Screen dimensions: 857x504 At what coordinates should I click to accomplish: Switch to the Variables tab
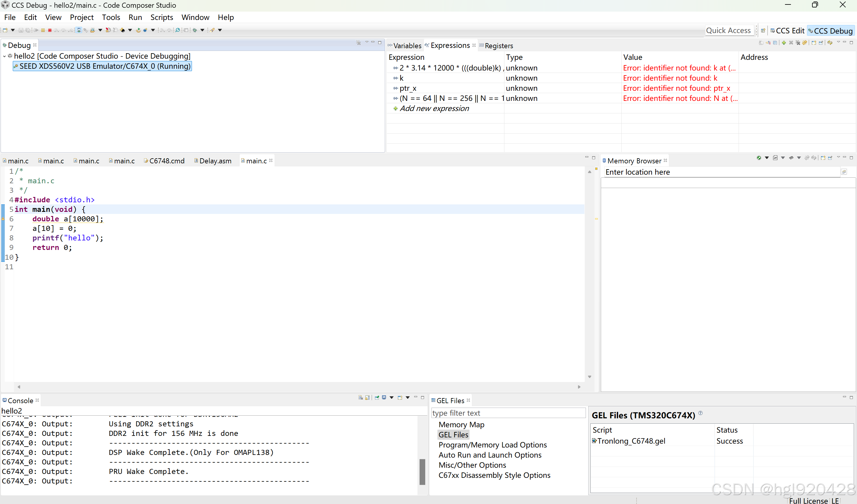[405, 46]
